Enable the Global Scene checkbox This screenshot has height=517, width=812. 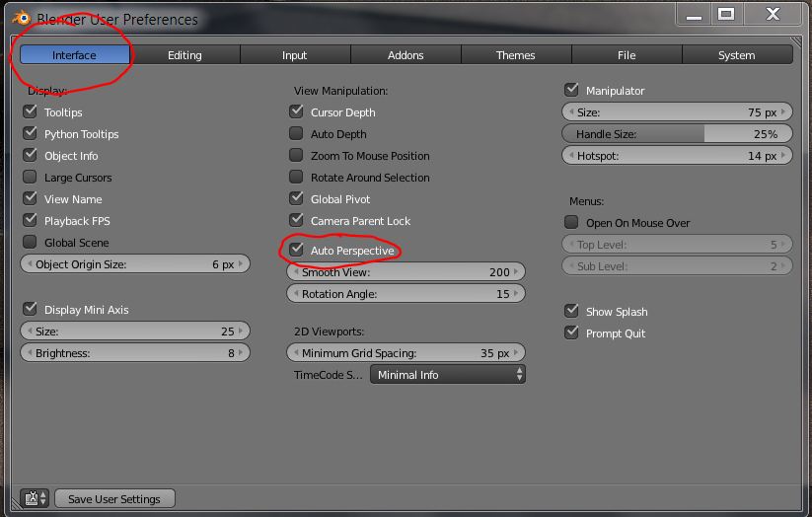tap(30, 243)
